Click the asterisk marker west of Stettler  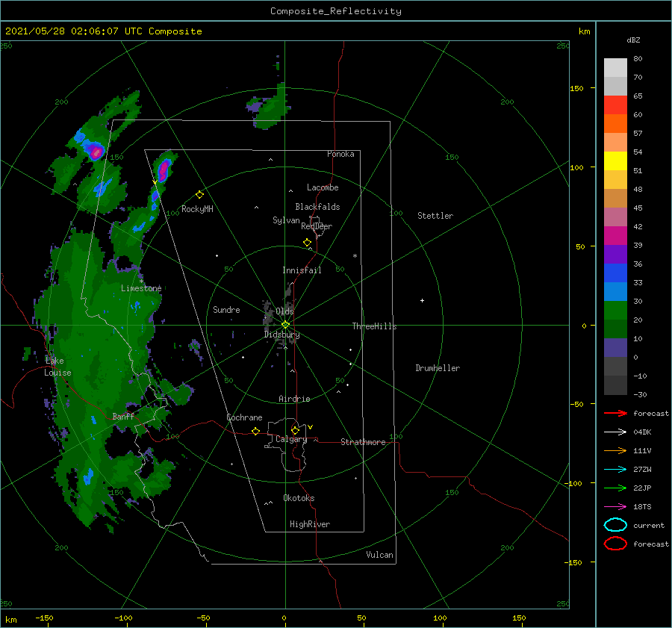click(355, 256)
